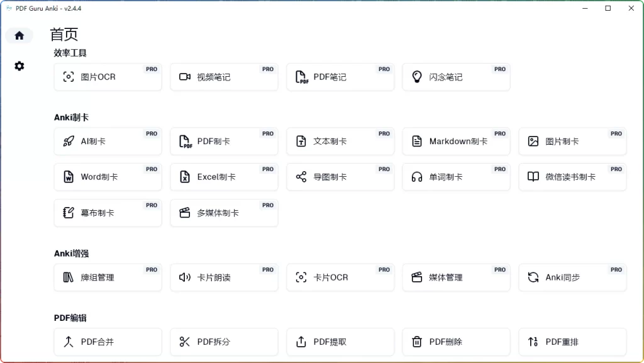
Task: Open PDF拆分 to split a PDF
Action: click(x=224, y=342)
